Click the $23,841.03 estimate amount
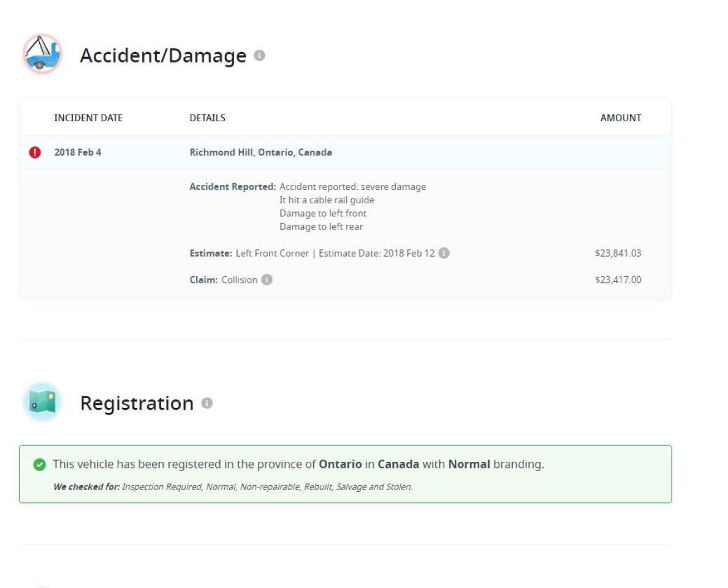728x588 pixels. point(618,253)
